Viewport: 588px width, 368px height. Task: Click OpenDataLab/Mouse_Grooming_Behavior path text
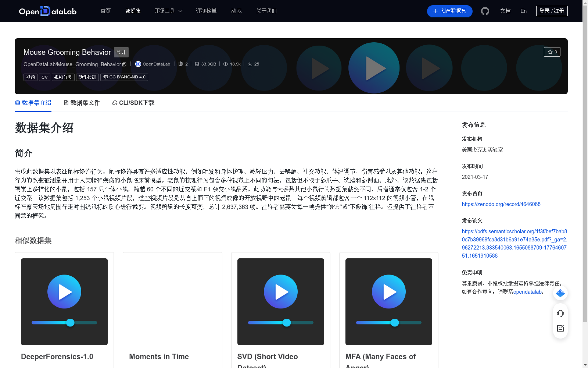click(x=72, y=64)
